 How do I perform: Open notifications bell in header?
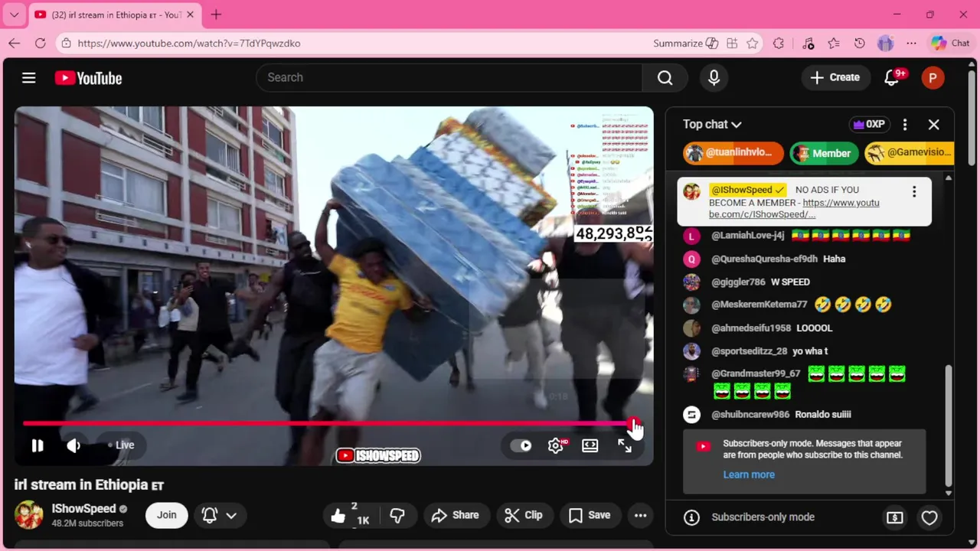(892, 77)
